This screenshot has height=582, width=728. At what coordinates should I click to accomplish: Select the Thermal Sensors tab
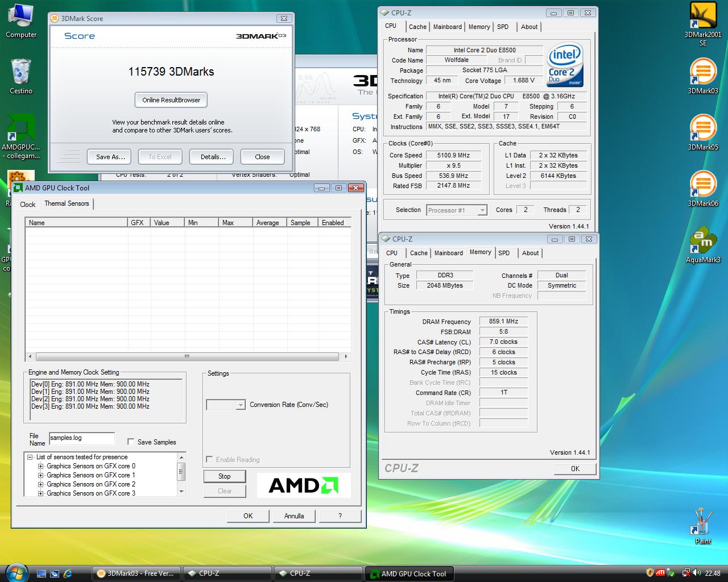(67, 203)
